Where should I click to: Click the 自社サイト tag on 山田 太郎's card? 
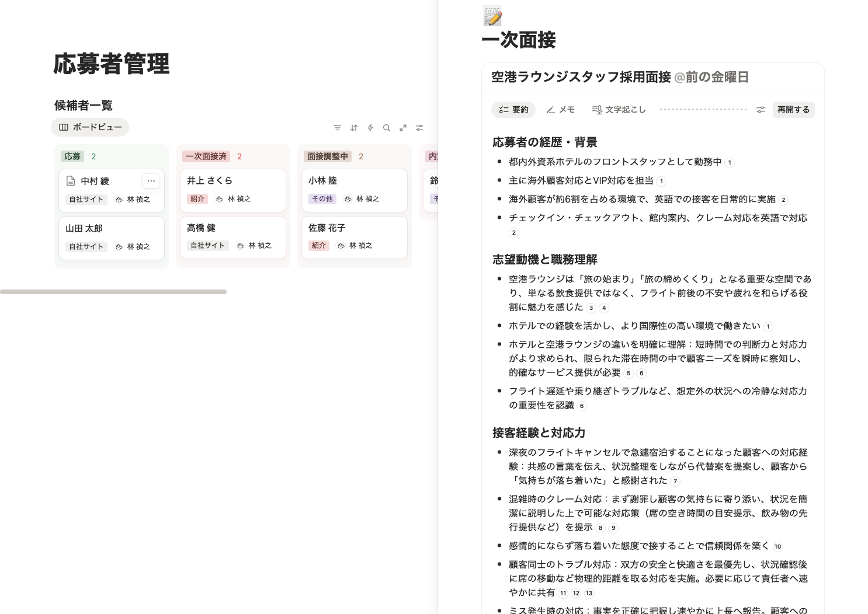click(x=86, y=246)
